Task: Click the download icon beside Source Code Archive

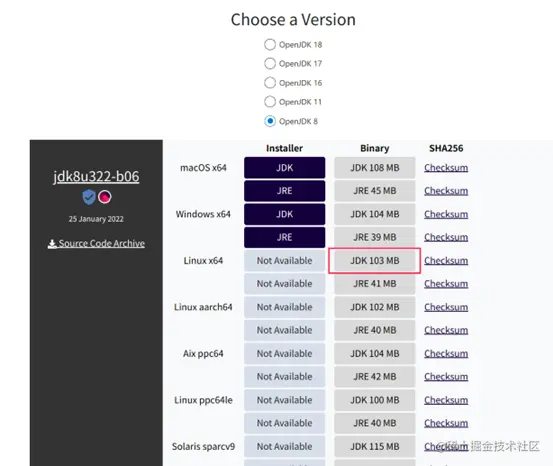Action: pos(52,244)
